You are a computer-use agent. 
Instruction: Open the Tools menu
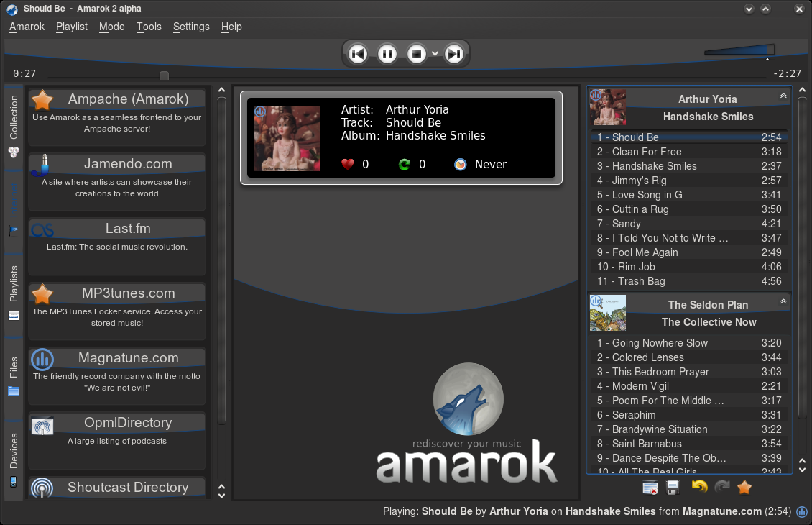click(149, 27)
